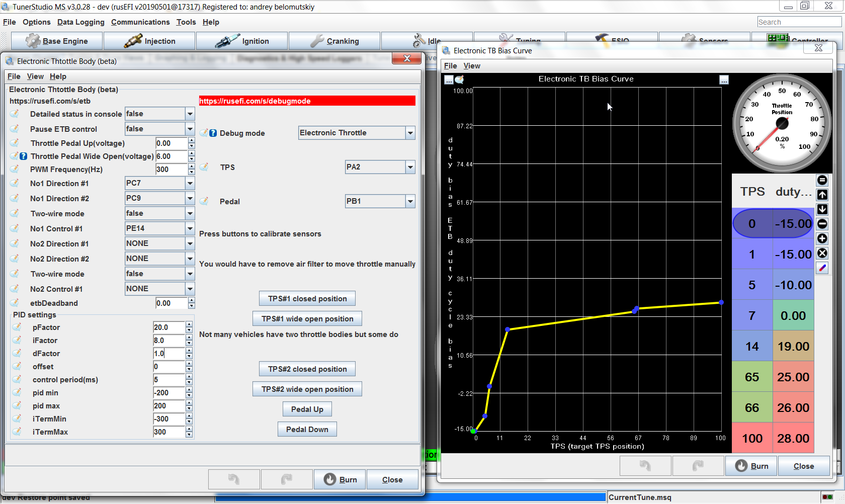Click the note icon beside the TPS pin setting
The width and height of the screenshot is (845, 504).
[204, 167]
